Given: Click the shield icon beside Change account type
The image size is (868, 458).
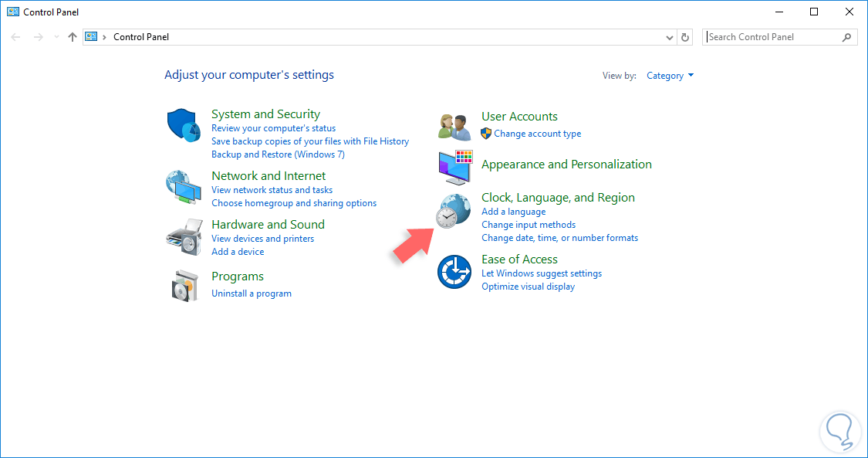Looking at the screenshot, I should (x=486, y=134).
